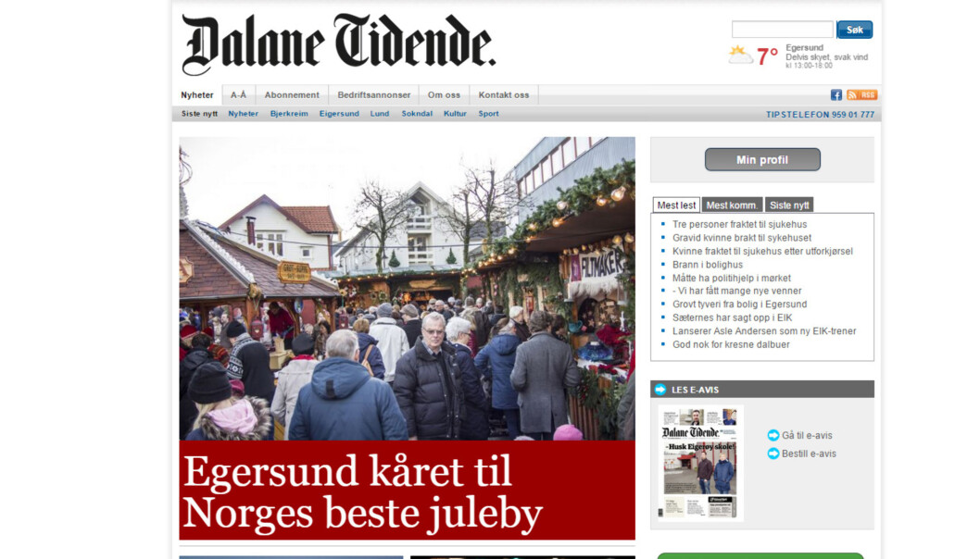Click the Dalane Tidende masthead logo

(338, 45)
